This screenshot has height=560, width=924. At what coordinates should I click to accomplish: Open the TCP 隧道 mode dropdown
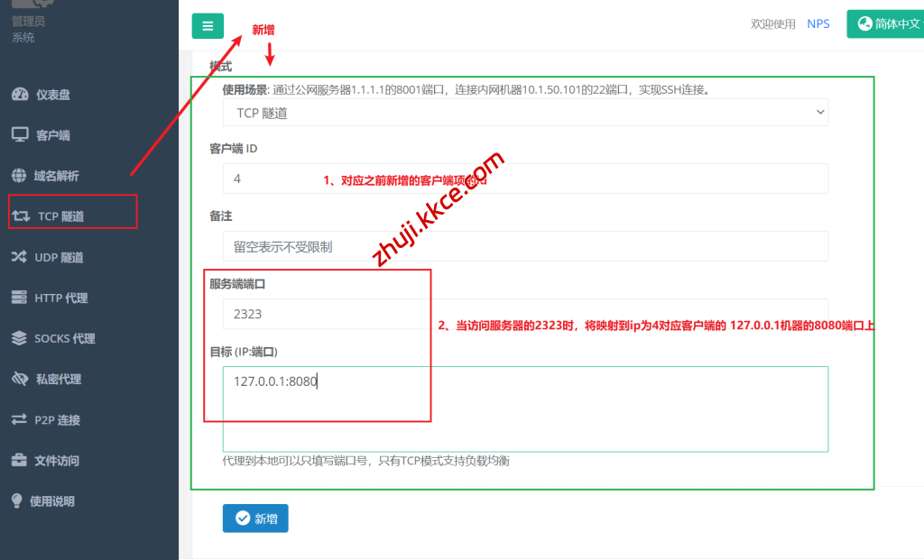(x=525, y=113)
